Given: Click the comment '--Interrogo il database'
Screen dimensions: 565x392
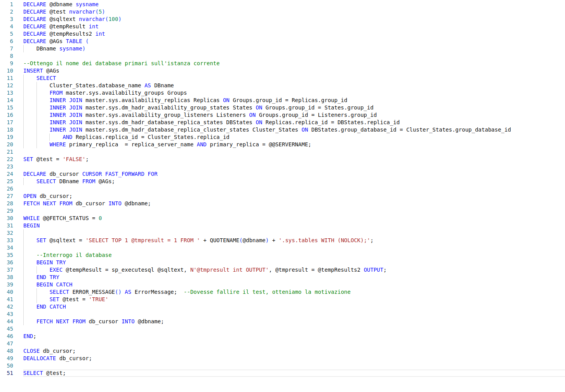Looking at the screenshot, I should tap(74, 255).
